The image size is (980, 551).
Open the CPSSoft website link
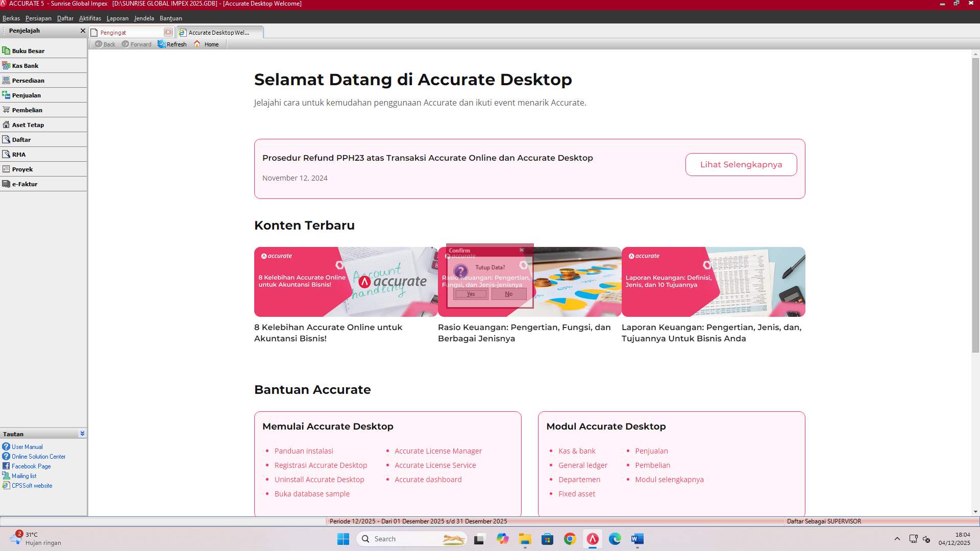click(x=32, y=485)
